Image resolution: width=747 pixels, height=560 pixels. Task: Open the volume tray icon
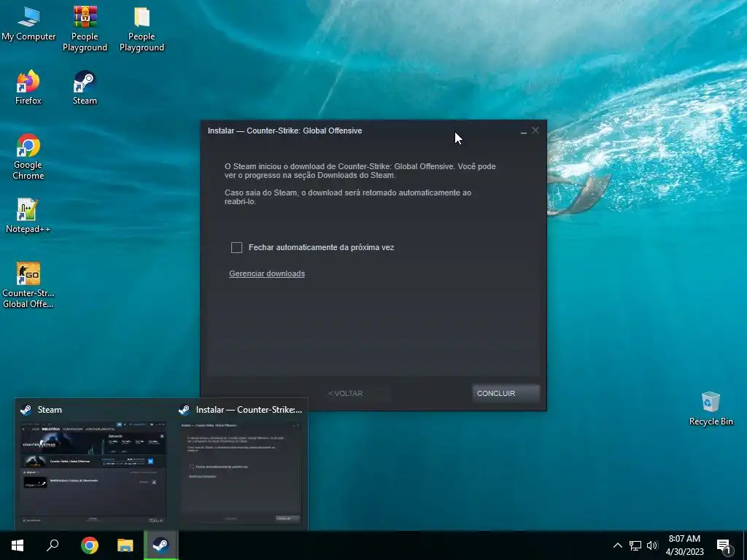pos(652,545)
